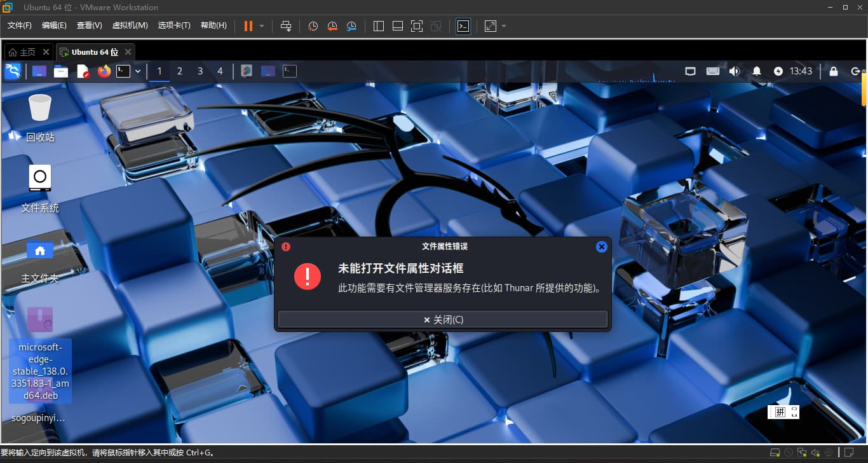Select the terminal window button in taskbar

[x=290, y=71]
